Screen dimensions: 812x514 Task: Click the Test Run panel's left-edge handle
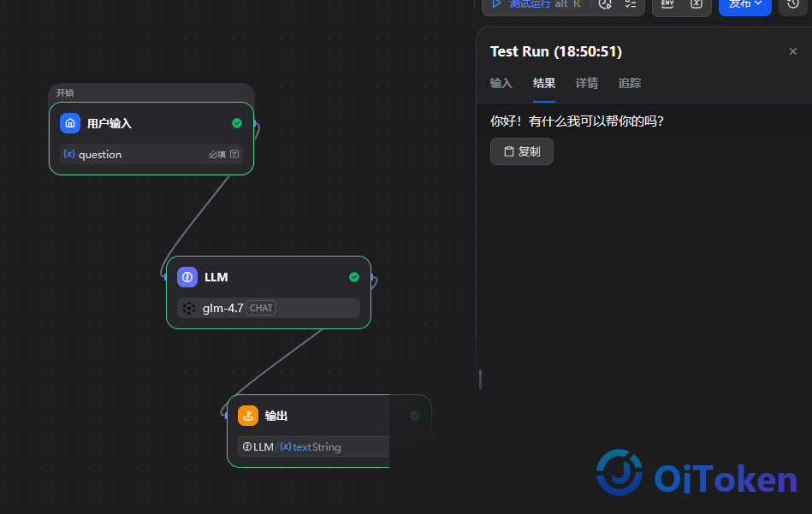click(480, 380)
